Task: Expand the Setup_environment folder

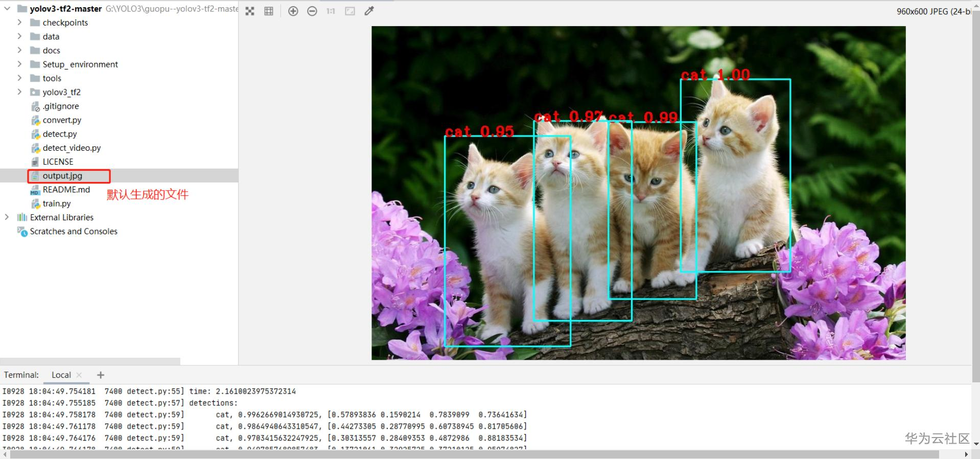Action: pos(19,64)
